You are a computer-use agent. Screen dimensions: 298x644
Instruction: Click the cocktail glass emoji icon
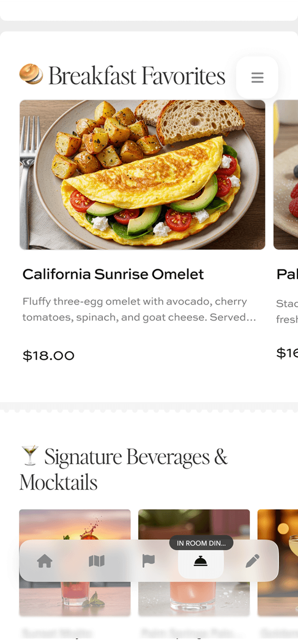[30, 456]
